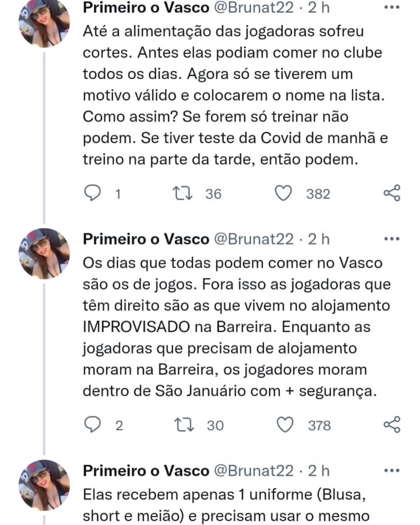
Task: Open profile picture on the first tweet
Action: (44, 23)
